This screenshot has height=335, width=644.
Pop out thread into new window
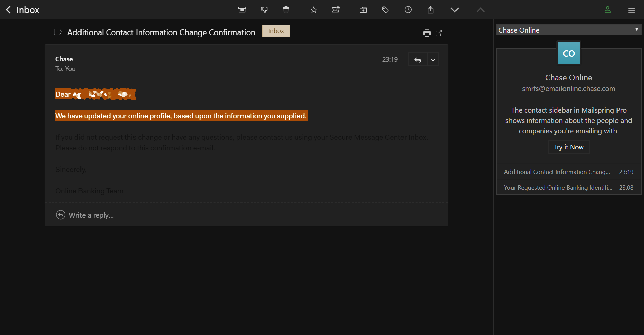tap(439, 33)
